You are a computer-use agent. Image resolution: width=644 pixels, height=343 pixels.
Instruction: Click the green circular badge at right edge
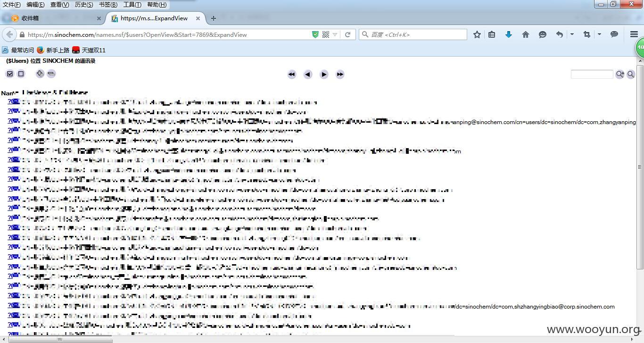point(640,48)
